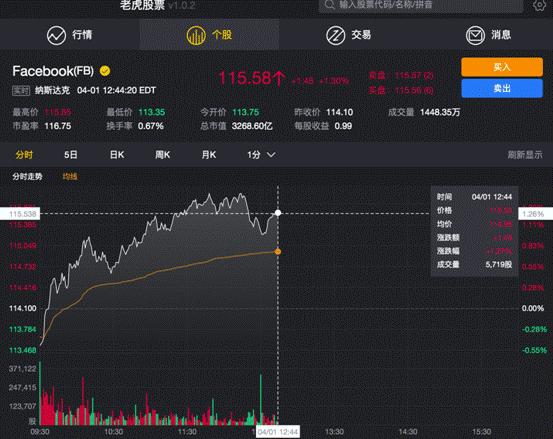Click the 换手率 value 0.67%
The width and height of the screenshot is (553, 439).
(151, 126)
